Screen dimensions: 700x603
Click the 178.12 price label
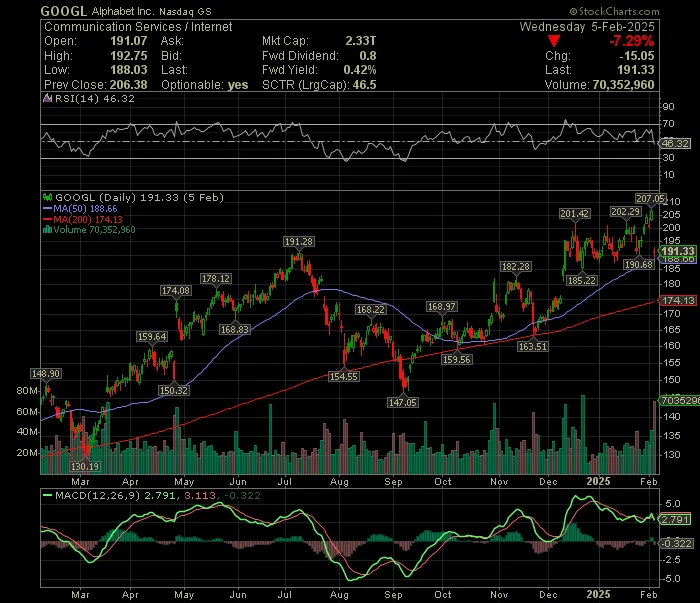pos(216,279)
